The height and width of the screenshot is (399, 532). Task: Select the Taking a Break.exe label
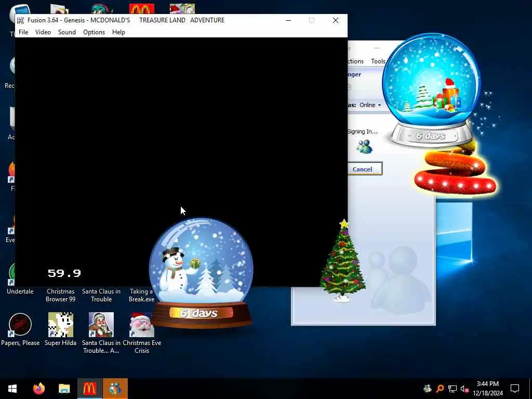point(142,295)
